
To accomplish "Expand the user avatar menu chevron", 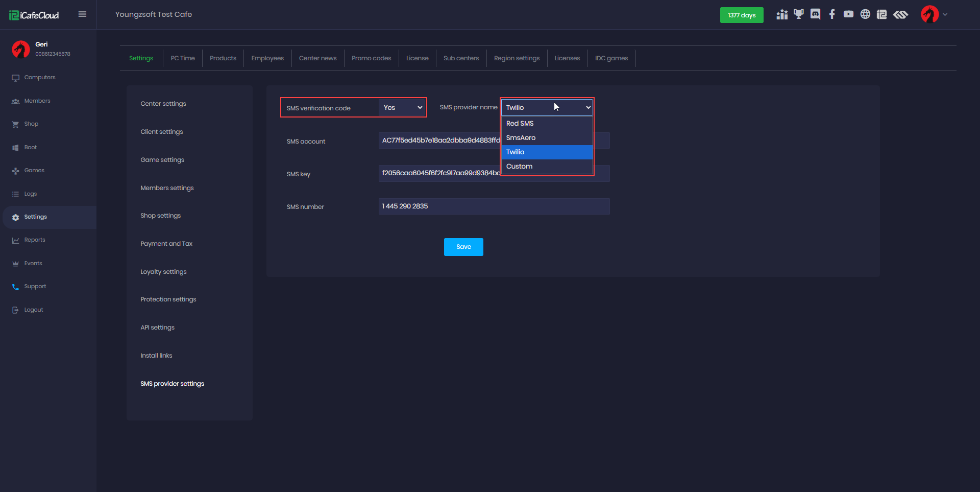I will 945,14.
